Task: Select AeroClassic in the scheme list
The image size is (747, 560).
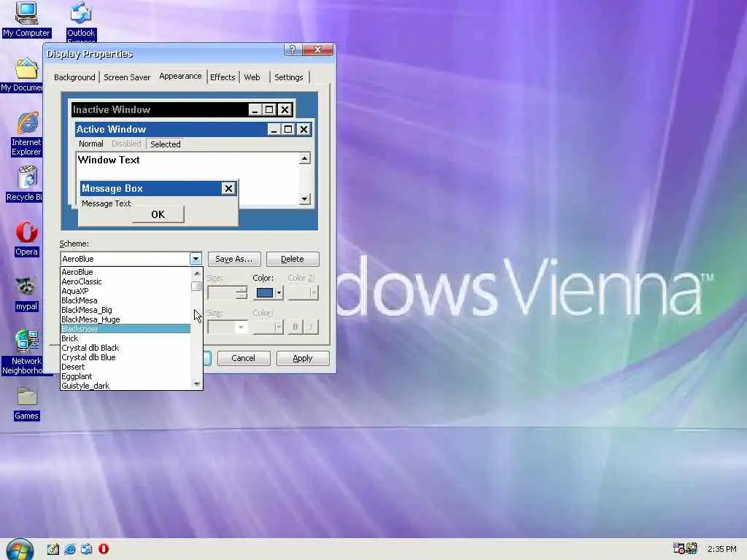Action: [x=125, y=281]
